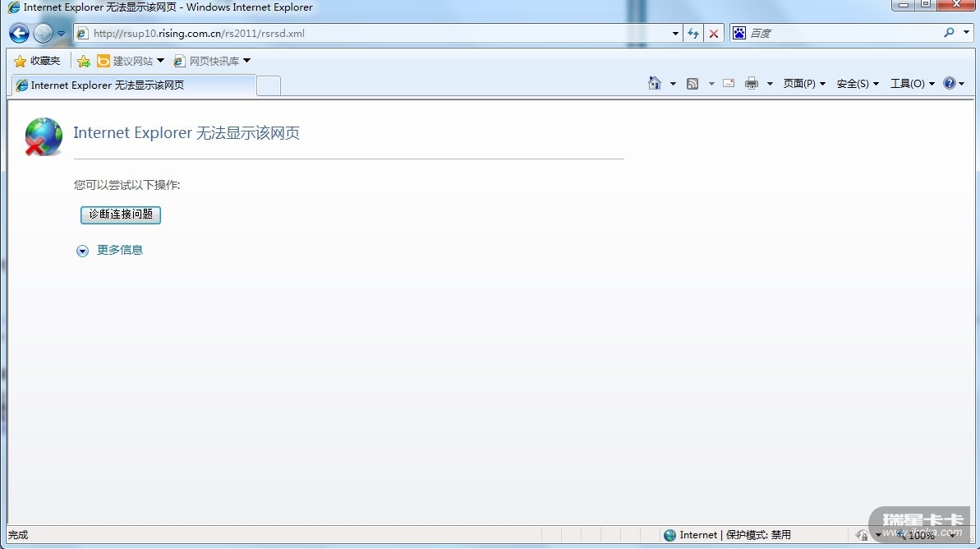Image resolution: width=980 pixels, height=549 pixels.
Task: Expand the feeds dropdown arrow
Action: (x=711, y=84)
